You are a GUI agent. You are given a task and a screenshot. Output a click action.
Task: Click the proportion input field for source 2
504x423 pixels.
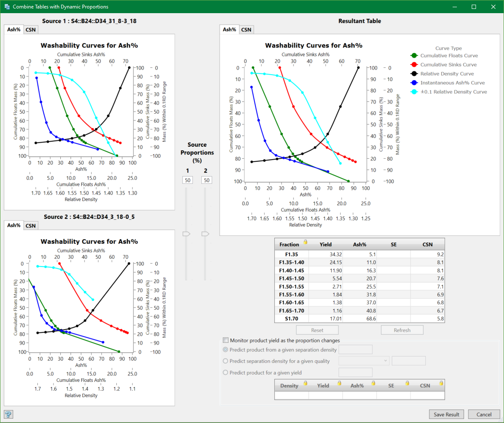[x=206, y=179]
